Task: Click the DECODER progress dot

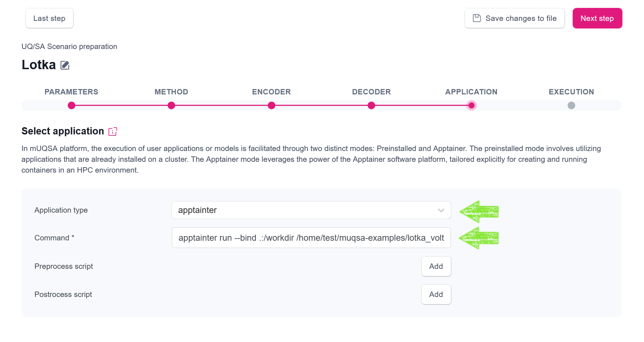Action: pos(372,106)
